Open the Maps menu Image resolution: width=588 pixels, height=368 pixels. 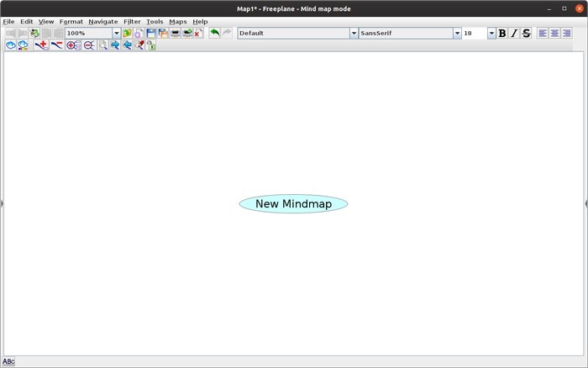tap(178, 21)
